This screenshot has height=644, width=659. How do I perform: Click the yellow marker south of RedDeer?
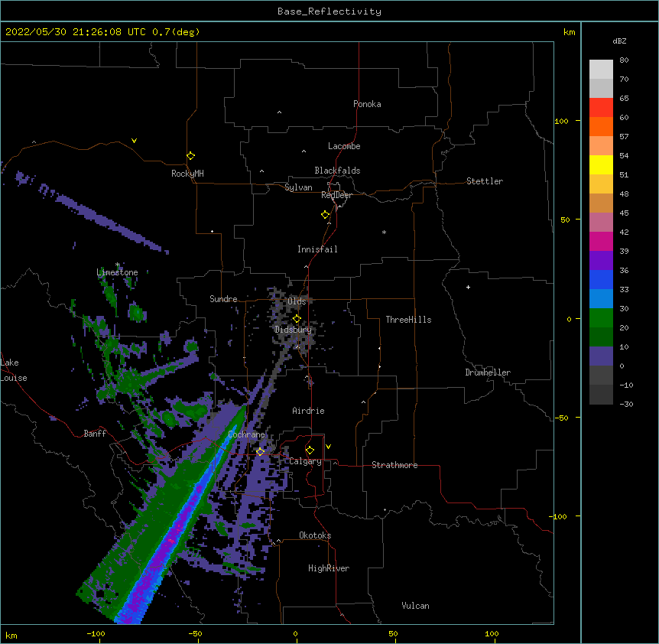pyautogui.click(x=325, y=215)
